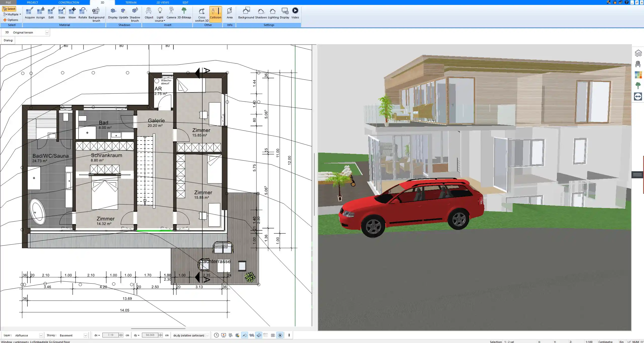Click the Display shadows icon
The image size is (644, 343).
113,13
